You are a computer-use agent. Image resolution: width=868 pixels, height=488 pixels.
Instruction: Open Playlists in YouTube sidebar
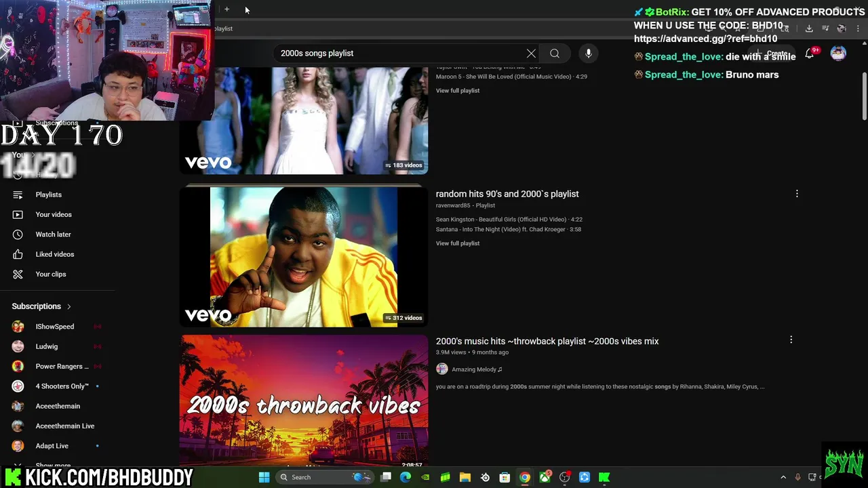[x=48, y=195]
